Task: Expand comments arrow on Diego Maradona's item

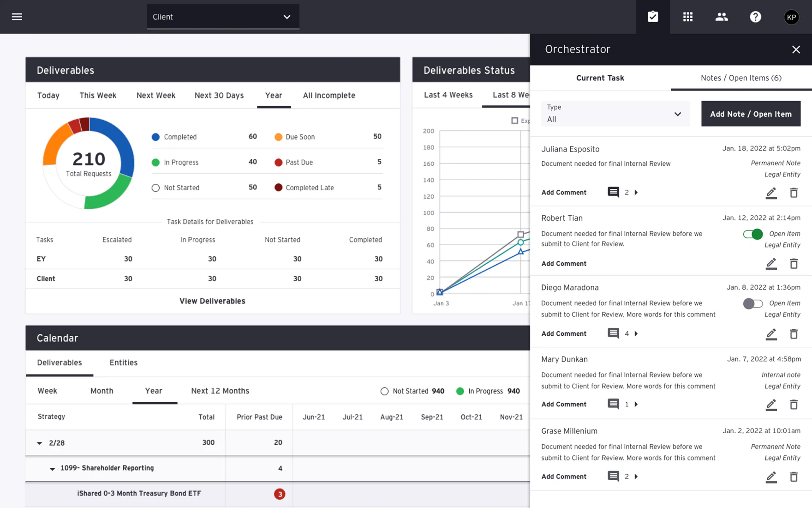Action: tap(636, 333)
